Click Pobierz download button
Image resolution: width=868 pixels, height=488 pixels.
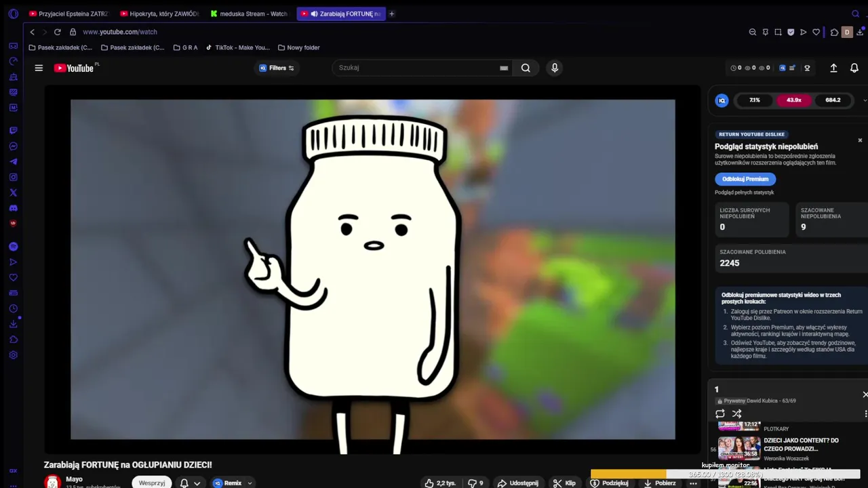click(x=659, y=483)
